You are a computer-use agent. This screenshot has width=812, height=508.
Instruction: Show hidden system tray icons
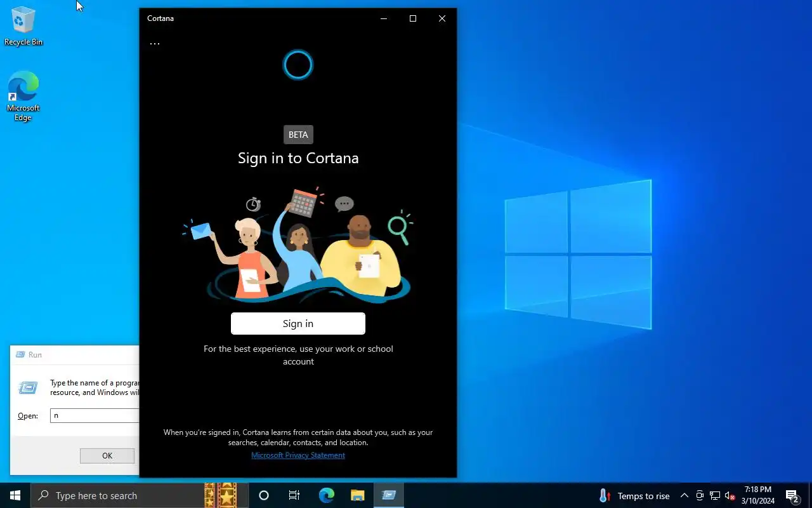click(684, 496)
